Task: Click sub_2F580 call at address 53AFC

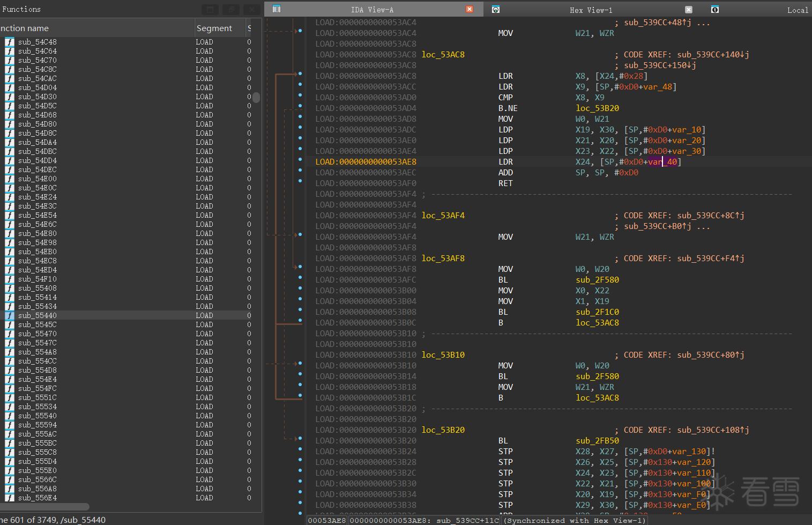Action: pyautogui.click(x=597, y=280)
